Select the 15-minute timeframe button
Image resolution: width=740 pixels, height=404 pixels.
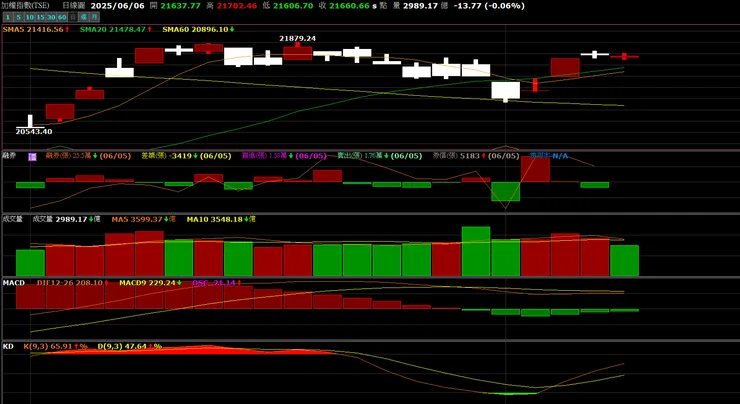pos(41,17)
